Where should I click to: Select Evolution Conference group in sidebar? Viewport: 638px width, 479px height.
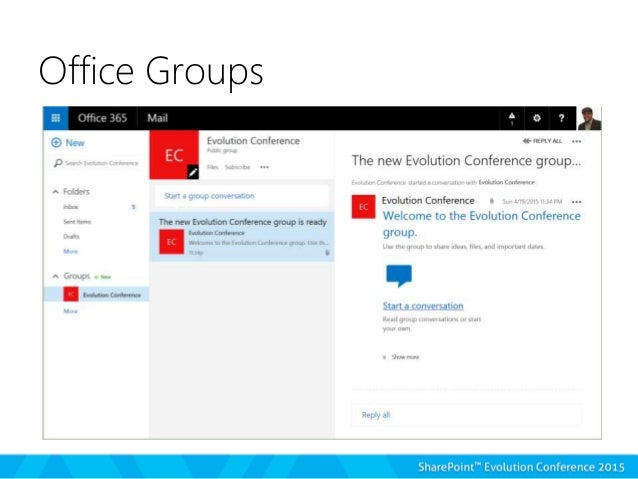[96, 294]
